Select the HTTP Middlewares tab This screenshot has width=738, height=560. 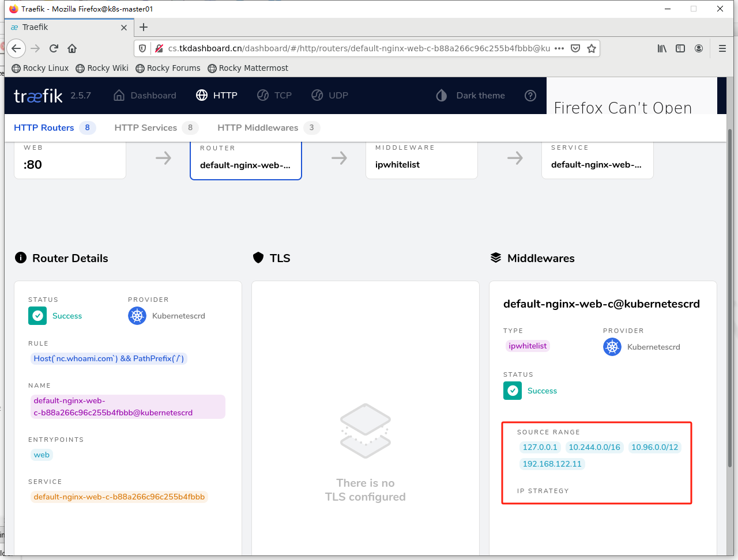(x=268, y=128)
